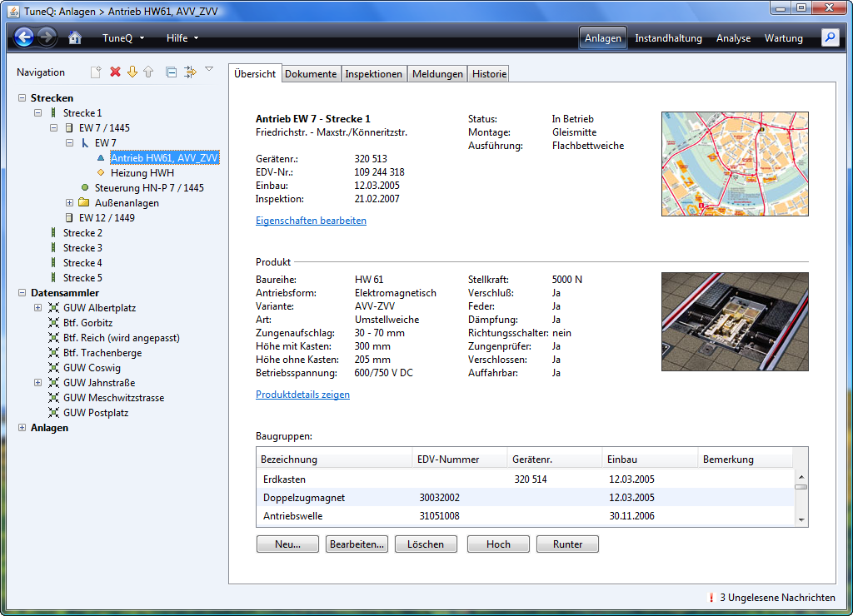The image size is (853, 616).
Task: Expand the Anlagen root node
Action: [x=22, y=428]
